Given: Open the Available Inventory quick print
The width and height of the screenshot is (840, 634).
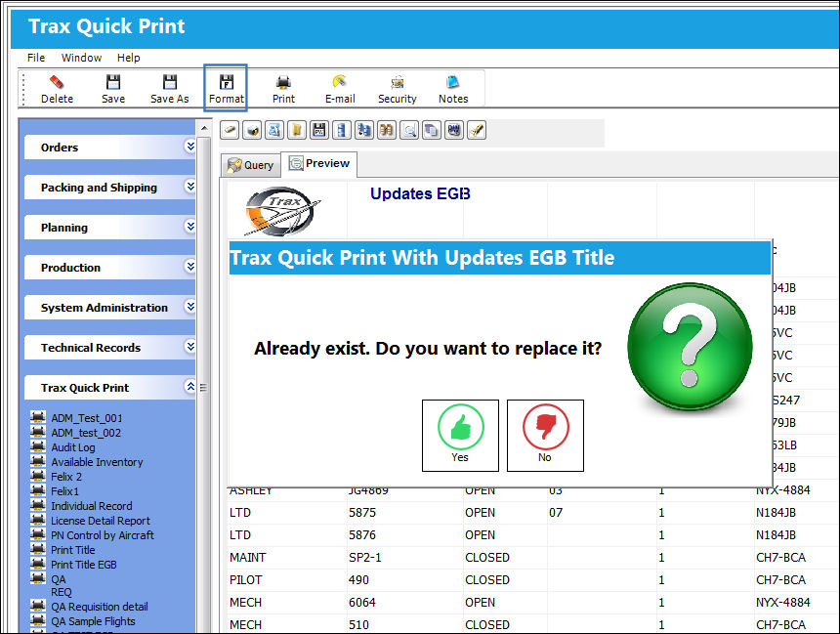Looking at the screenshot, I should [97, 462].
